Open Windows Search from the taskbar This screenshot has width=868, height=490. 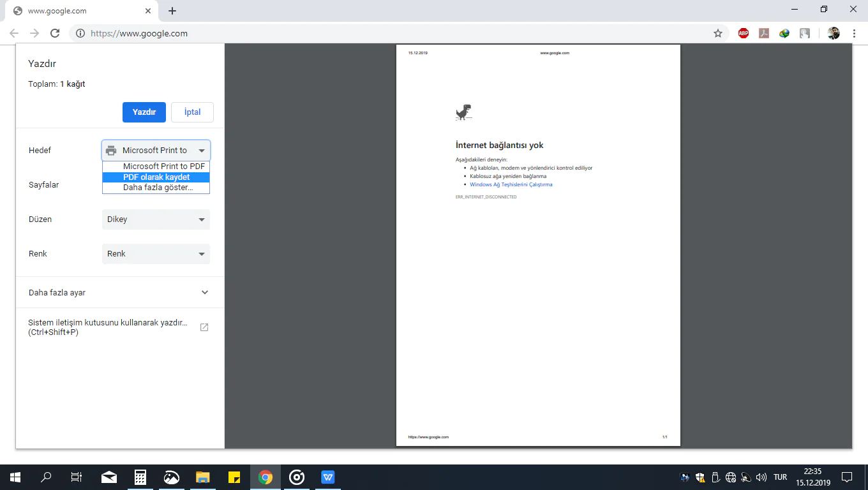coord(46,477)
